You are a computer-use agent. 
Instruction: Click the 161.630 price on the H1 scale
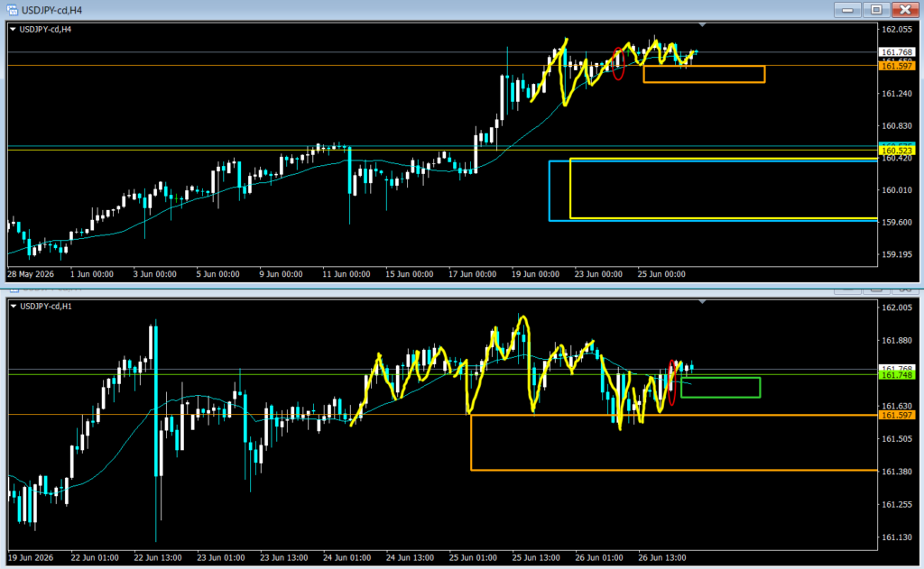(x=897, y=406)
